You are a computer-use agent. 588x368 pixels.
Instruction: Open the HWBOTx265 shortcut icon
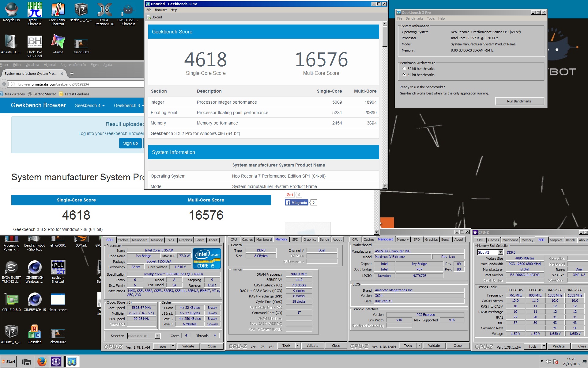tap(127, 14)
